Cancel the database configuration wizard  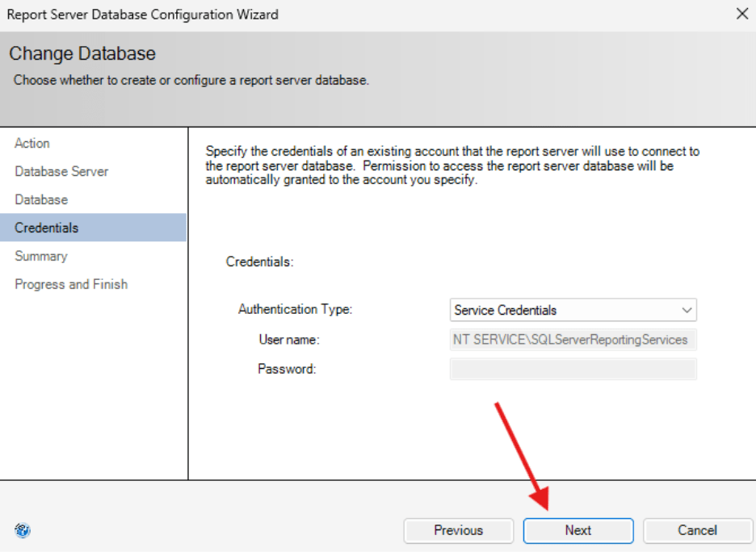click(x=697, y=530)
